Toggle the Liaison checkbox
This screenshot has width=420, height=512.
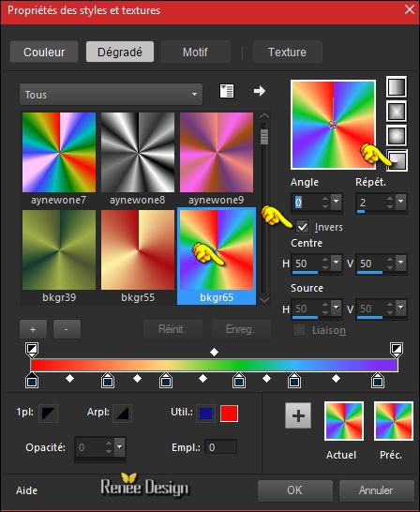(x=300, y=330)
